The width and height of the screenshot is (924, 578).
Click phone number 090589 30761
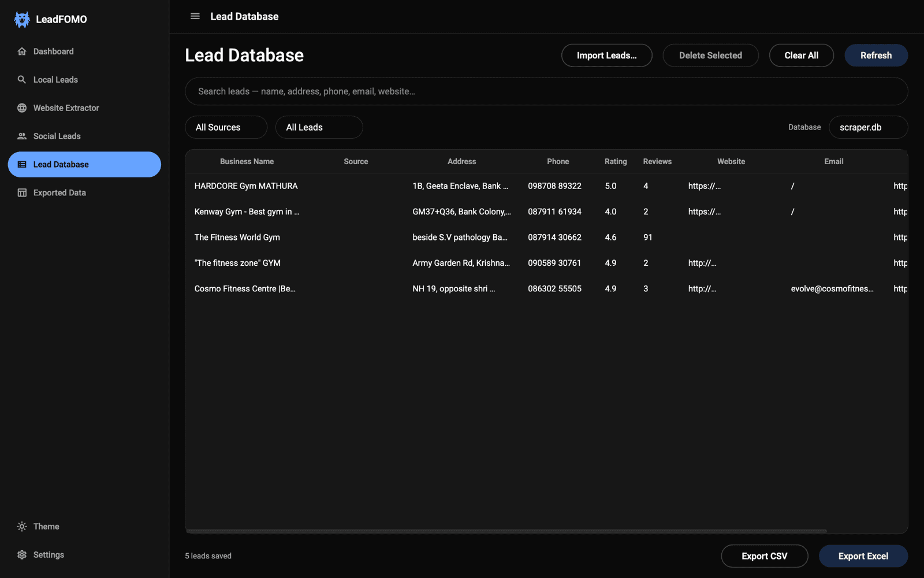click(x=554, y=263)
